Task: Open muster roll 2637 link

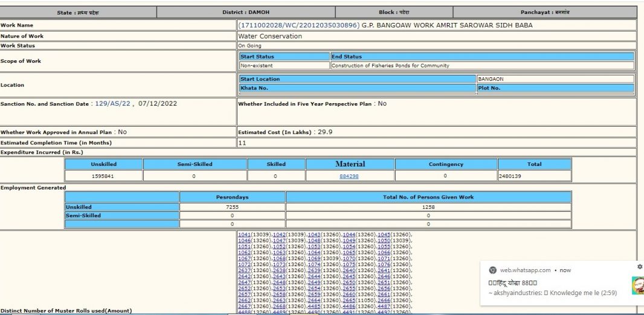Action: point(244,271)
